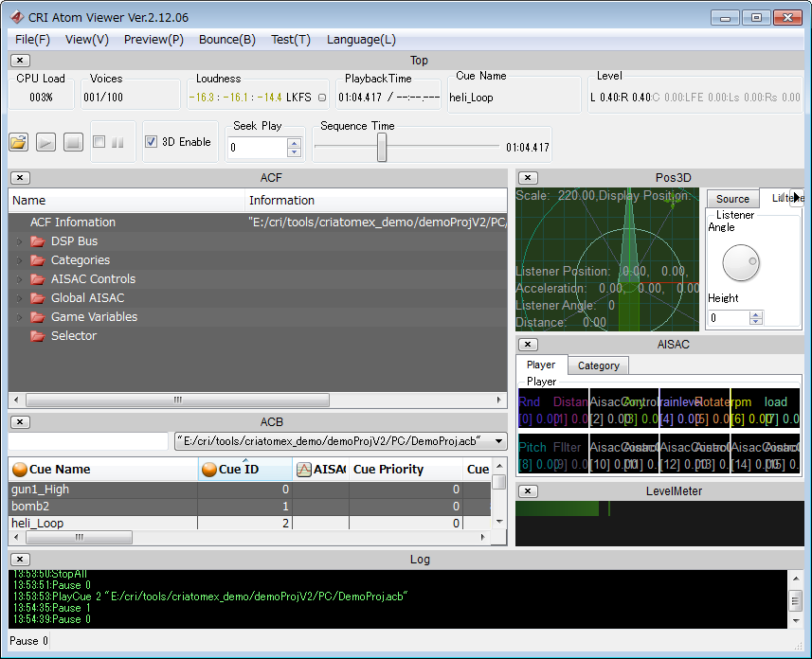The height and width of the screenshot is (659, 812).
Task: Open a file with the folder icon
Action: (19, 142)
